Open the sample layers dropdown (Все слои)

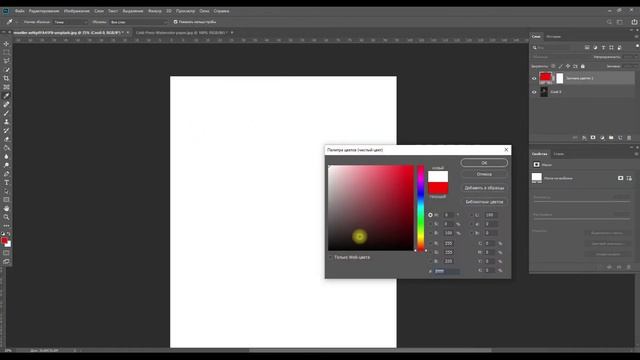(139, 22)
